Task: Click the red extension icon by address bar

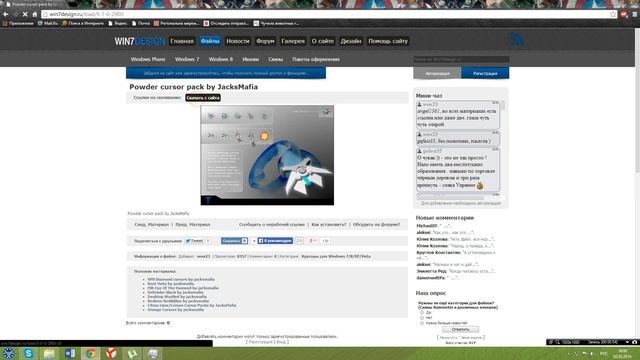Action: (624, 14)
